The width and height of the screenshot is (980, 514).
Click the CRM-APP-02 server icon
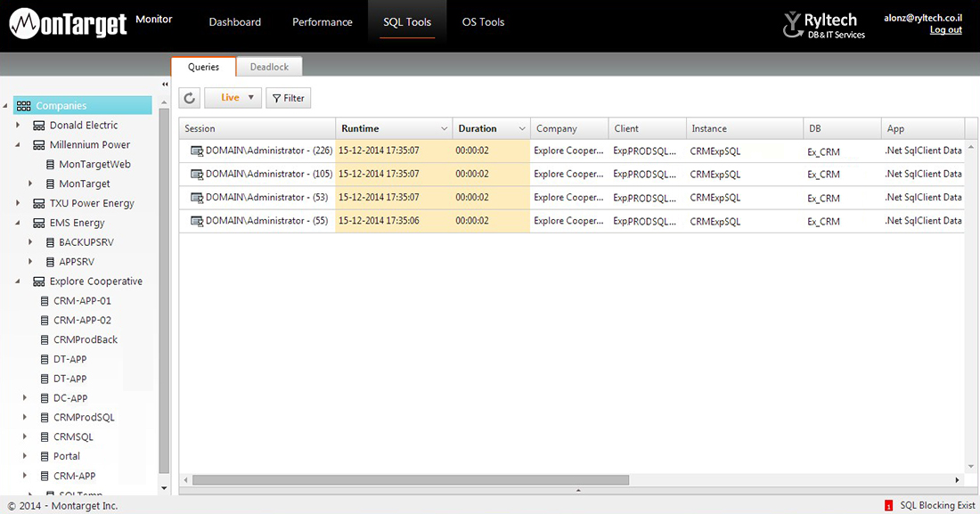tap(45, 320)
